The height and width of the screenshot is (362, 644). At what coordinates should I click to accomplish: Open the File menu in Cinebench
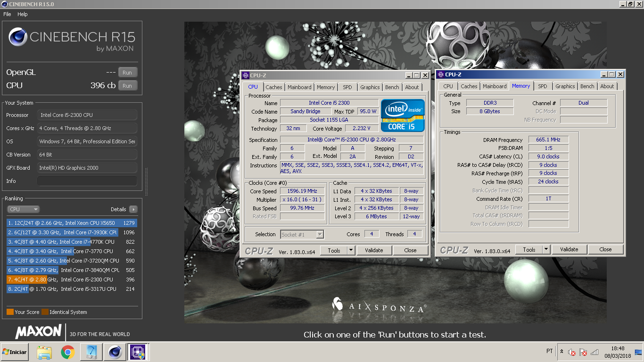click(x=7, y=14)
